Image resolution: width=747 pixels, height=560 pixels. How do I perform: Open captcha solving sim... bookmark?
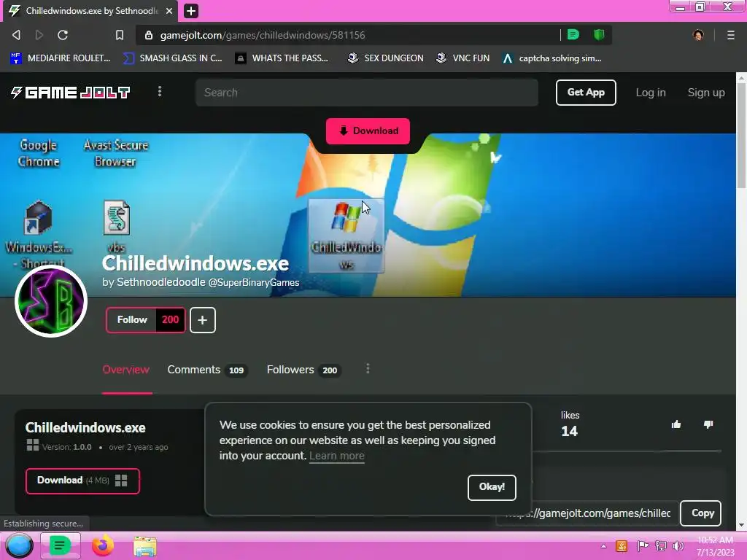point(551,58)
